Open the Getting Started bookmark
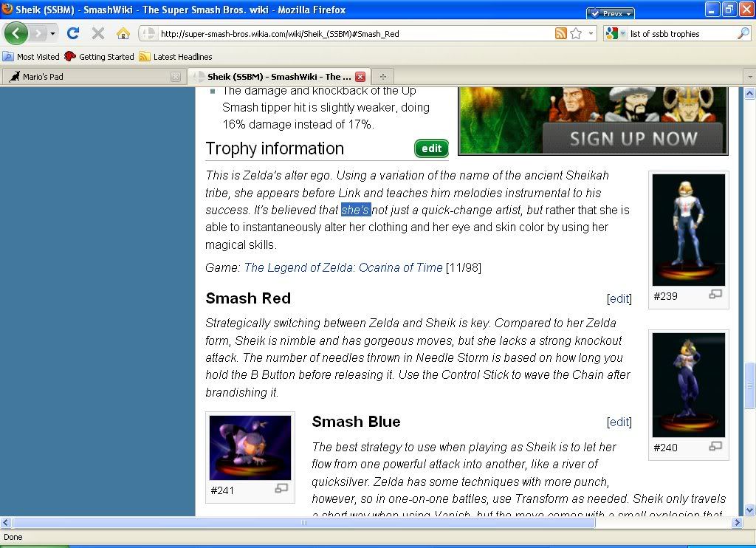Screen dimensions: 756x548 100,56
